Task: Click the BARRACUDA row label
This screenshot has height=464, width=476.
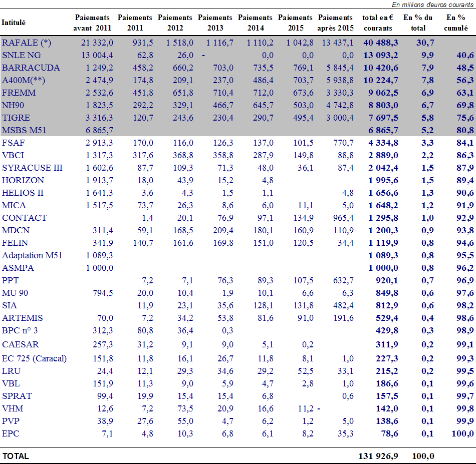Action: pyautogui.click(x=31, y=68)
